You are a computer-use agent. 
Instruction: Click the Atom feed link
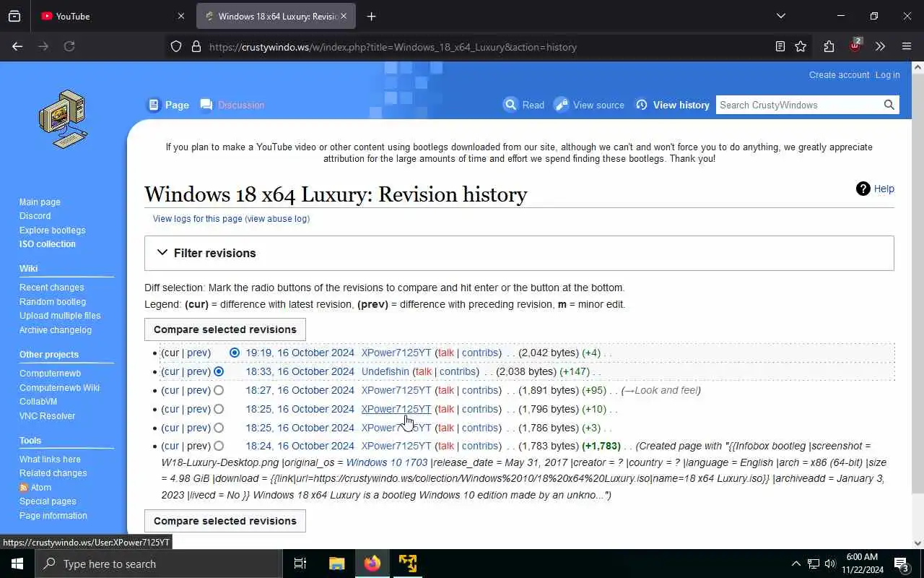click(x=40, y=488)
